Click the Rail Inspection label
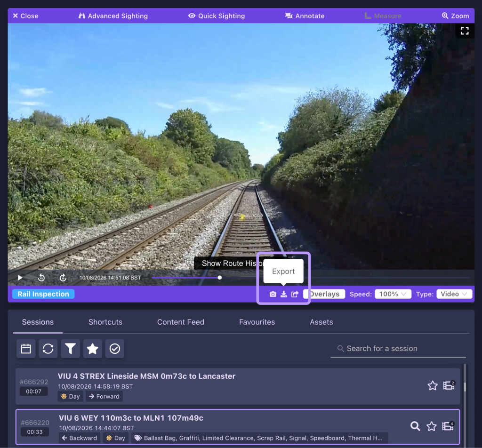The height and width of the screenshot is (448, 482). [x=43, y=294]
